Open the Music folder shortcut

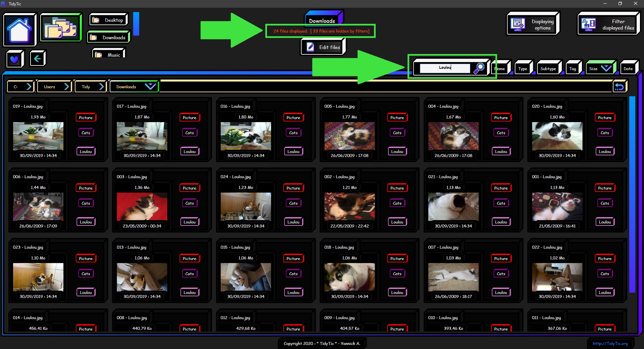(108, 54)
